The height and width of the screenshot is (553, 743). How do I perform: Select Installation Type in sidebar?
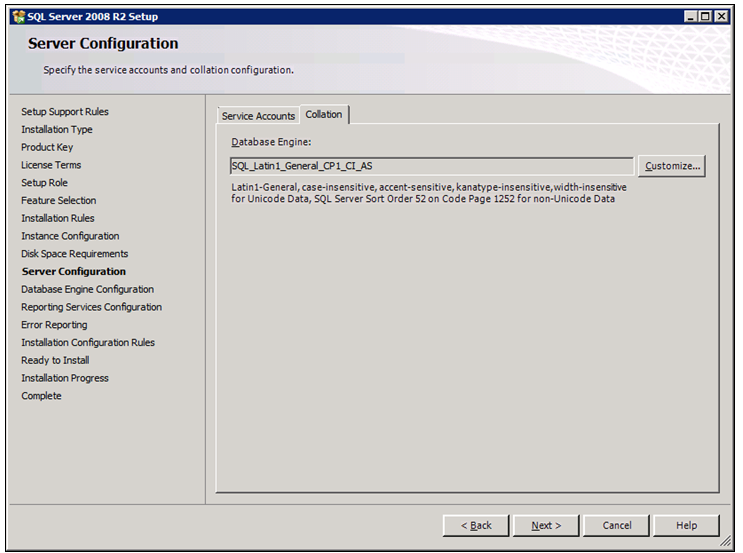pyautogui.click(x=57, y=130)
